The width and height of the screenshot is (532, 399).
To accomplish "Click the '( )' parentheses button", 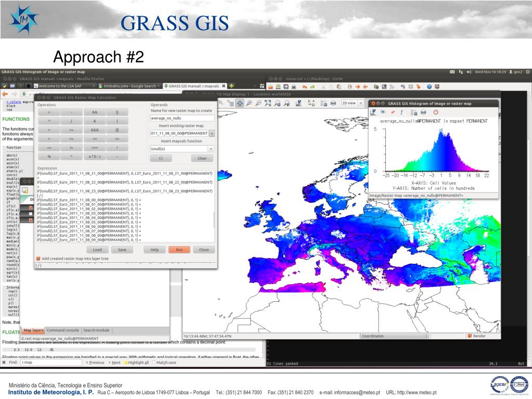I will pos(161,159).
